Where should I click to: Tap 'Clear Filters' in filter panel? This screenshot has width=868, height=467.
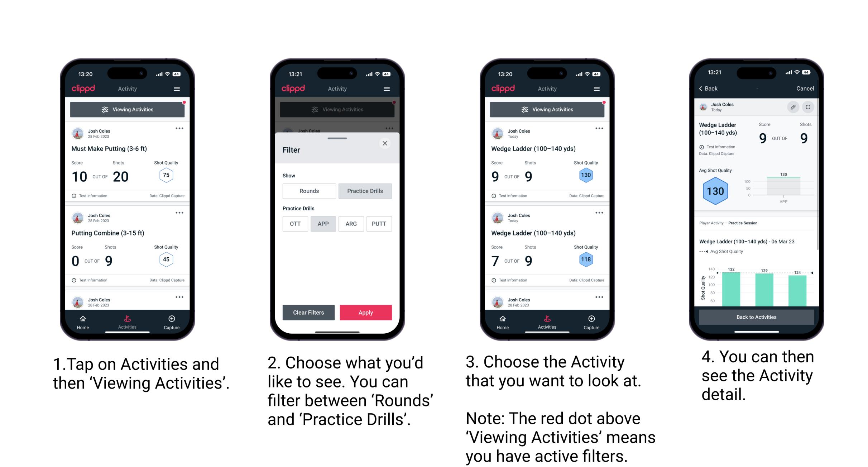[309, 313]
